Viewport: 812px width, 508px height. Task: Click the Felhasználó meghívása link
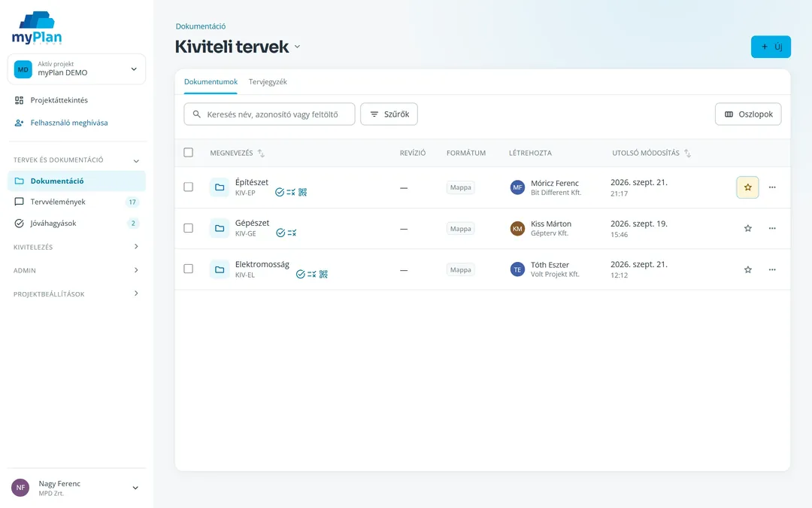(69, 123)
